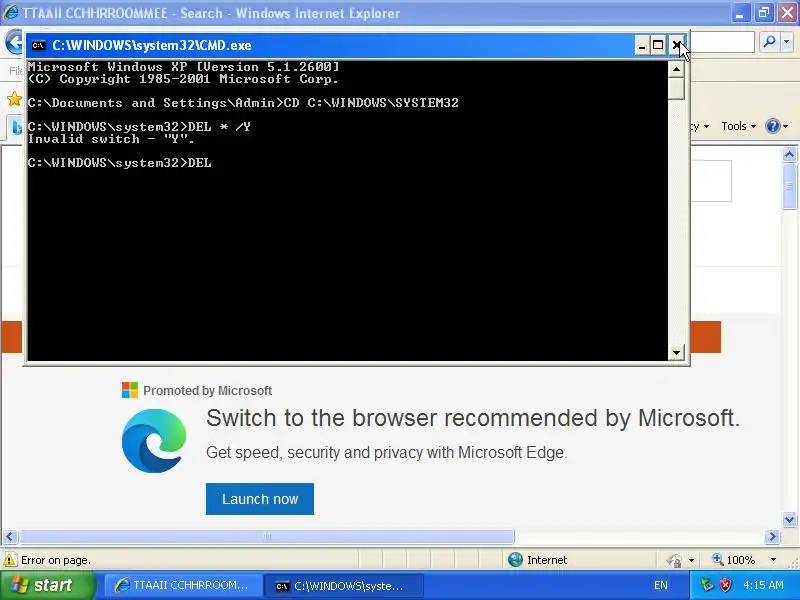Click the CMD vertical scrollbar thumb
Image resolution: width=800 pixels, height=600 pixels.
(676, 88)
